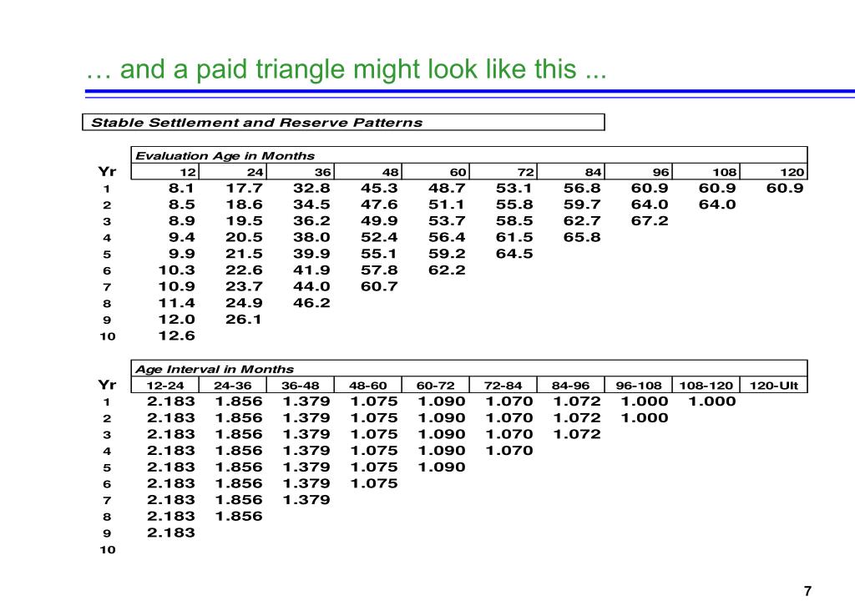Screen dimensions: 855x616
Task: Select the 45.3 paid value
Action: click(379, 189)
